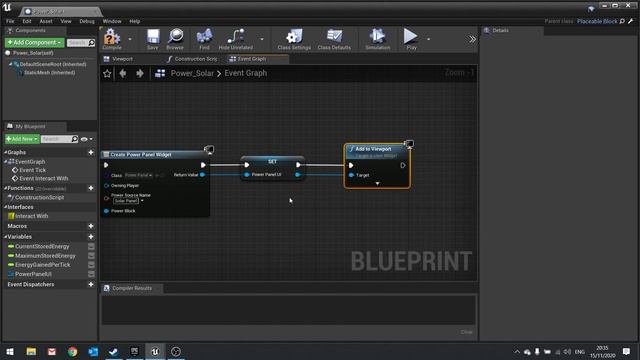
Task: Toggle Hide Unrelated nodes
Action: coord(236,39)
